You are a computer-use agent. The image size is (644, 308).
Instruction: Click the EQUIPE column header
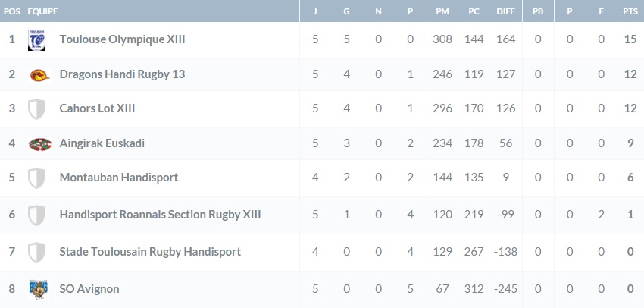[42, 11]
